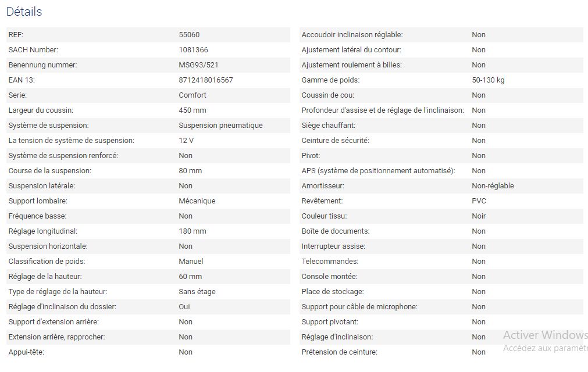
Task: Click the Couleur tissu value Noir
Action: 479,216
